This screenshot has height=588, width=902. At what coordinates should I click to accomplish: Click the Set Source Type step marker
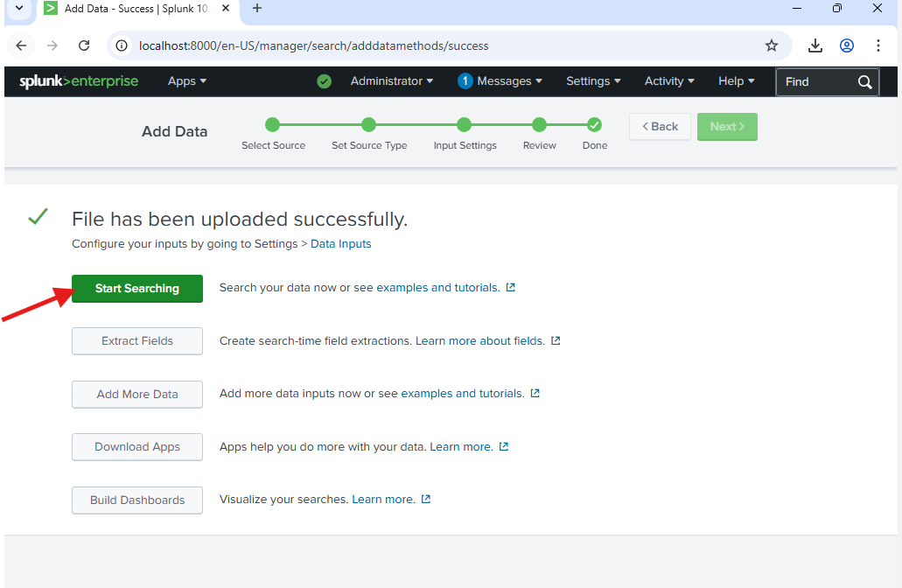coord(368,124)
